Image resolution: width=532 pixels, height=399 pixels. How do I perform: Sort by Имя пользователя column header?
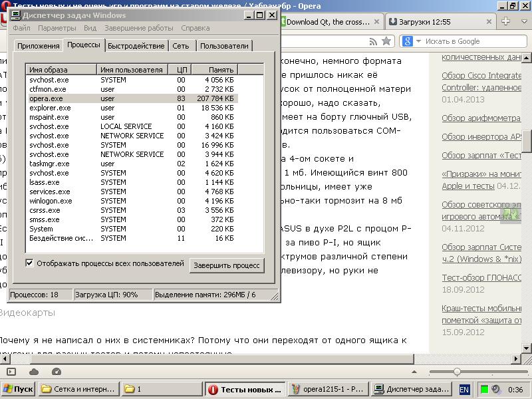(x=132, y=70)
